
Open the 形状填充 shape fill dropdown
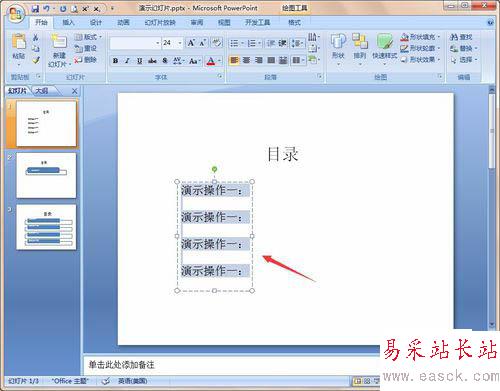pos(420,37)
